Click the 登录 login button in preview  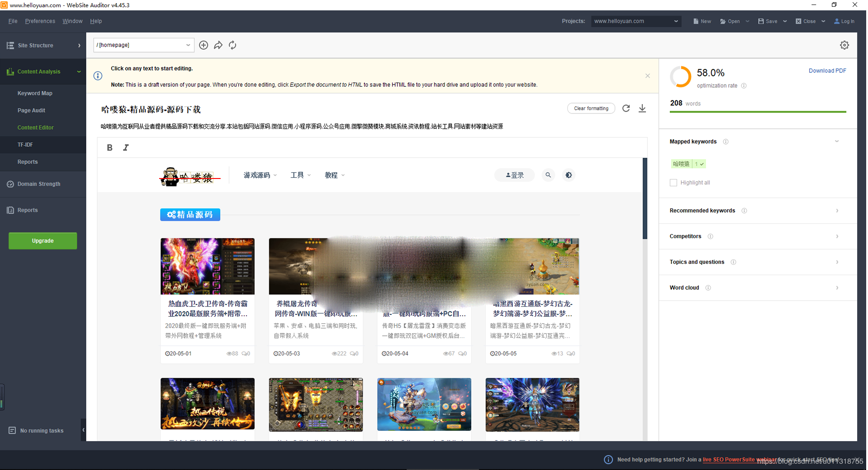tap(514, 175)
